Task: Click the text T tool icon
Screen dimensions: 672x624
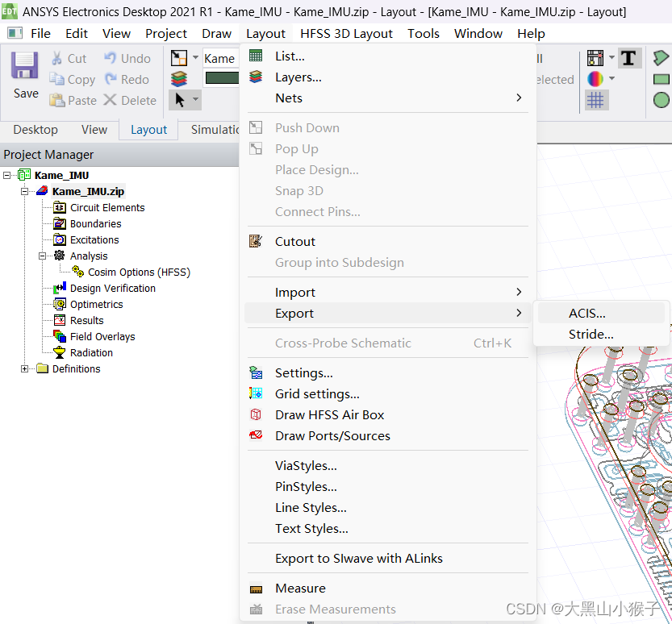Action: pyautogui.click(x=628, y=58)
